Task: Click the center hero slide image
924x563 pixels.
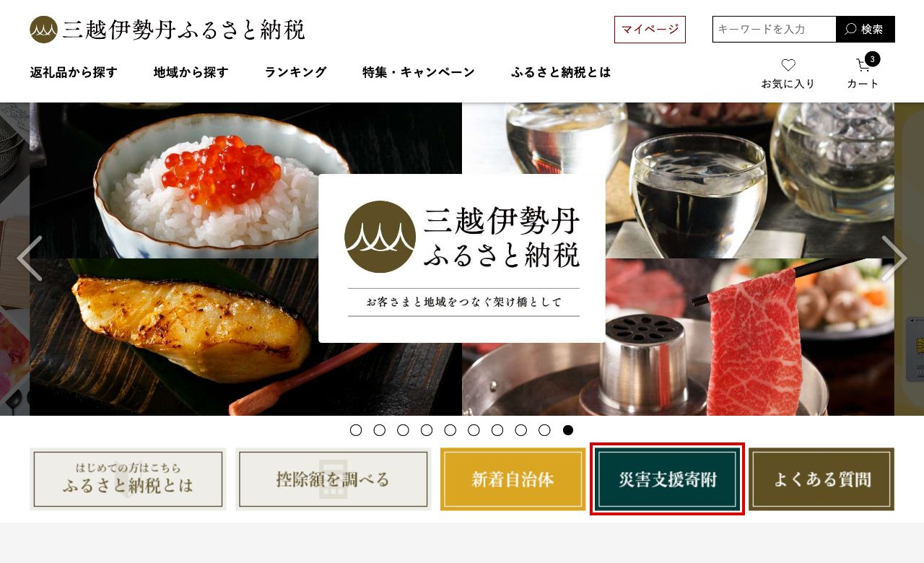Action: pyautogui.click(x=462, y=258)
